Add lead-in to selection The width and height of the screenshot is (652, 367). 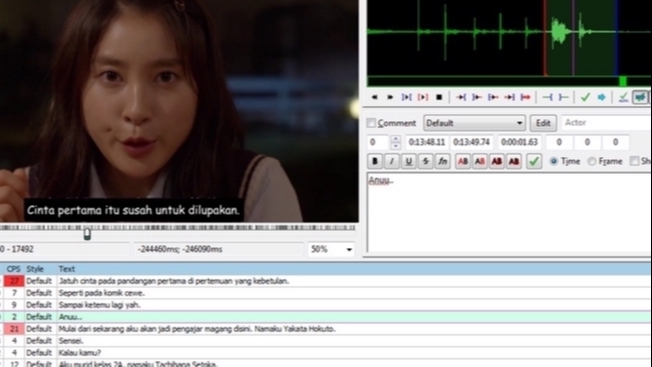pos(548,97)
